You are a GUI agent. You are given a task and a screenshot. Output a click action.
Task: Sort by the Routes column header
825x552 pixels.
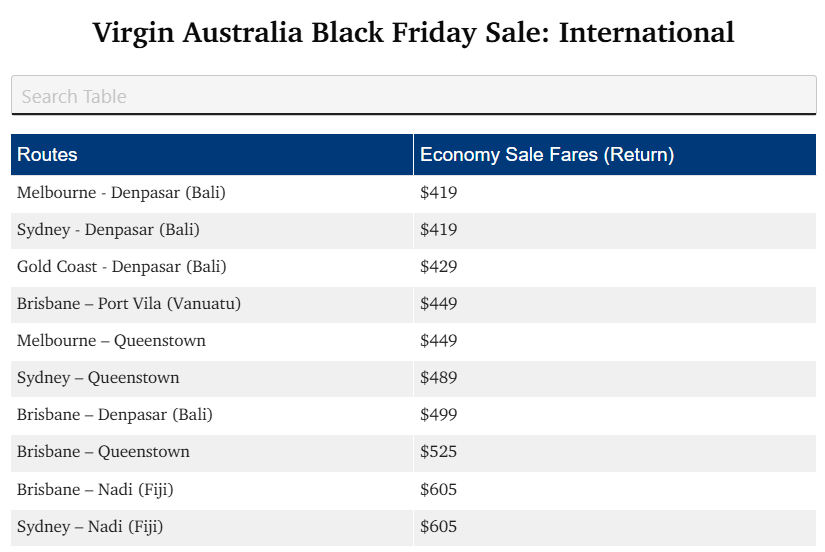pyautogui.click(x=47, y=155)
